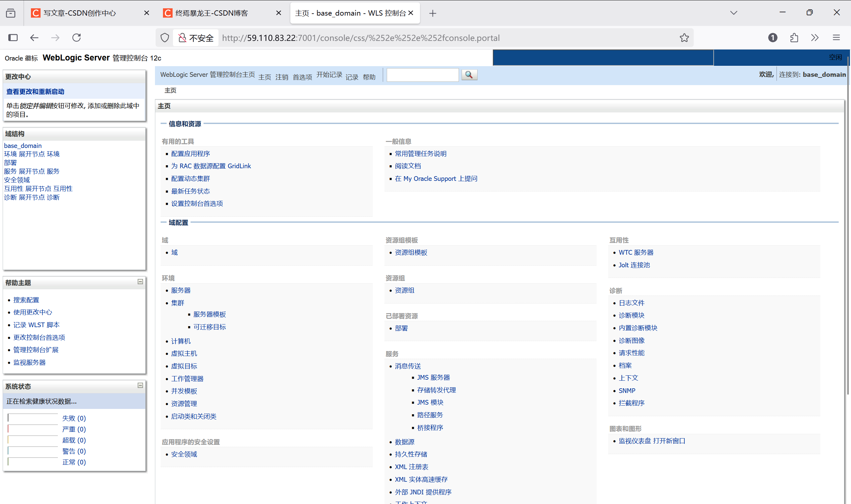
Task: Expand the 互用性 node in domain tree
Action: (x=38, y=189)
